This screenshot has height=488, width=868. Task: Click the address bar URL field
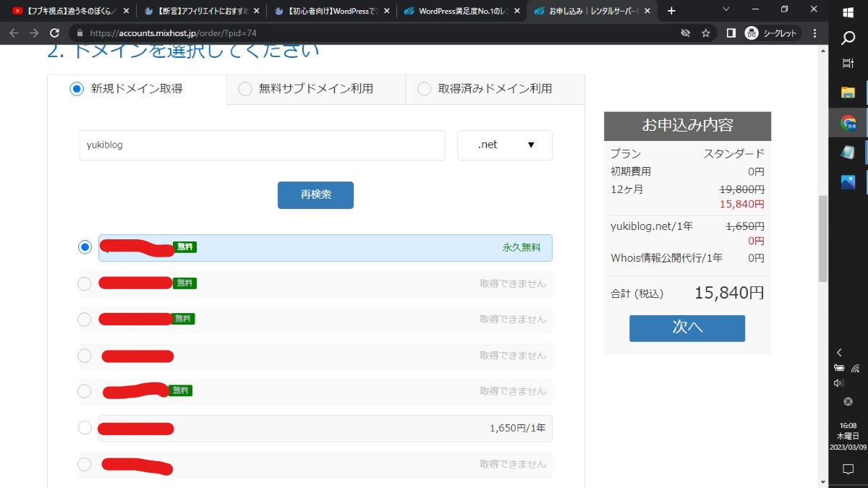point(376,33)
